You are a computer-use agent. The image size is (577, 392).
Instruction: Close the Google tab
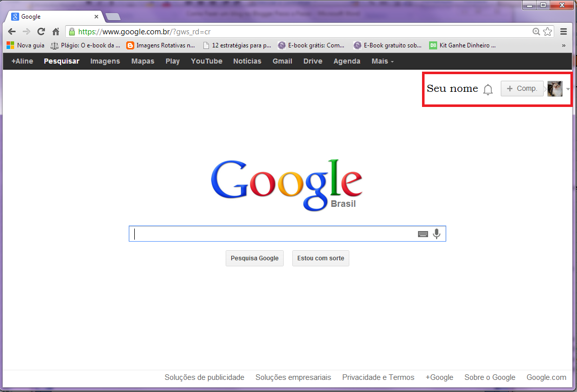(x=96, y=17)
